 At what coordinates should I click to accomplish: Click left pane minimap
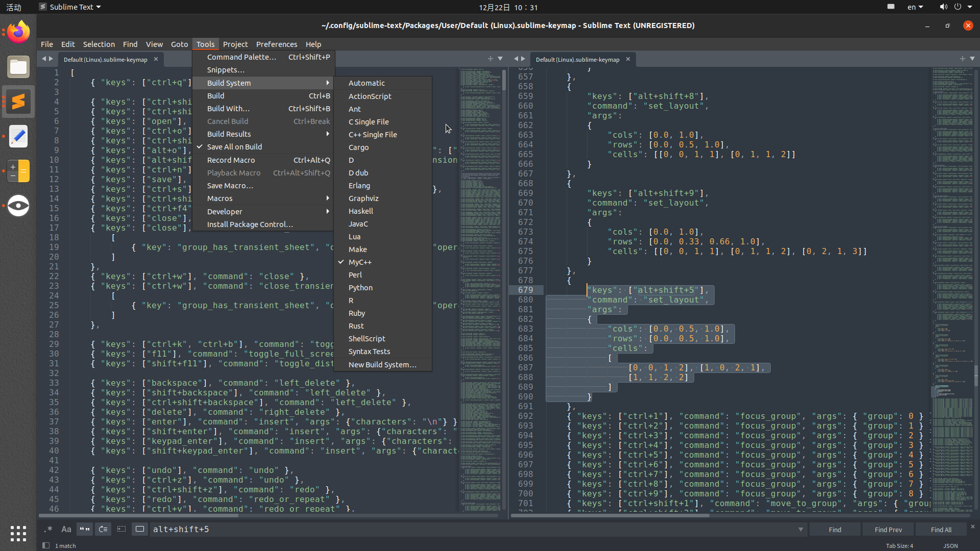tap(480, 289)
